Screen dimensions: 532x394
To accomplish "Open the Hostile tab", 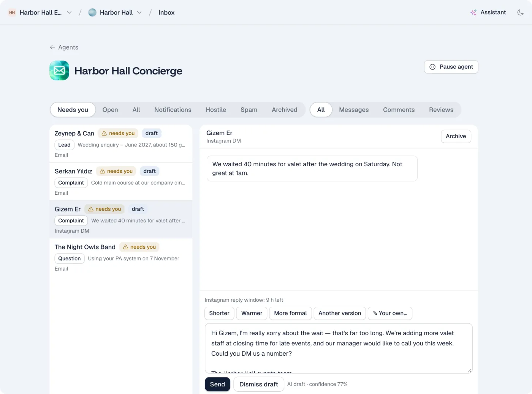I will point(216,110).
